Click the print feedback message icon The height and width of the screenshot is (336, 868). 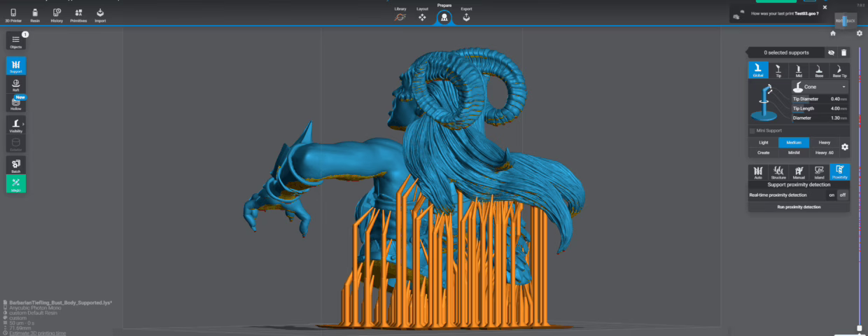coord(738,14)
